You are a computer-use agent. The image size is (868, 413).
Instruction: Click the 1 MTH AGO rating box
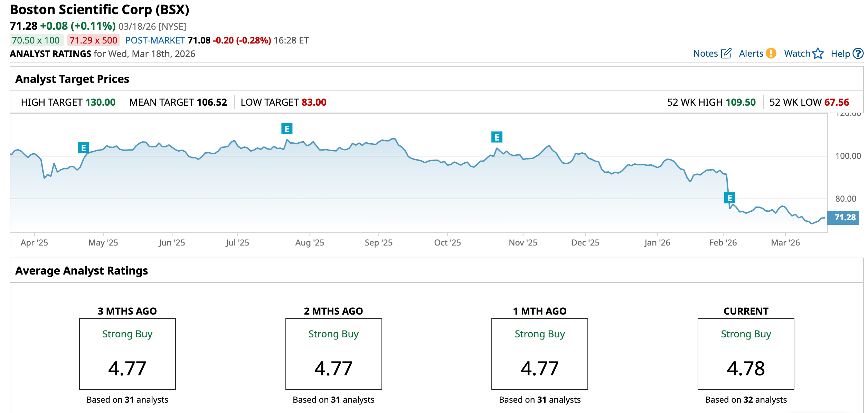coord(539,354)
